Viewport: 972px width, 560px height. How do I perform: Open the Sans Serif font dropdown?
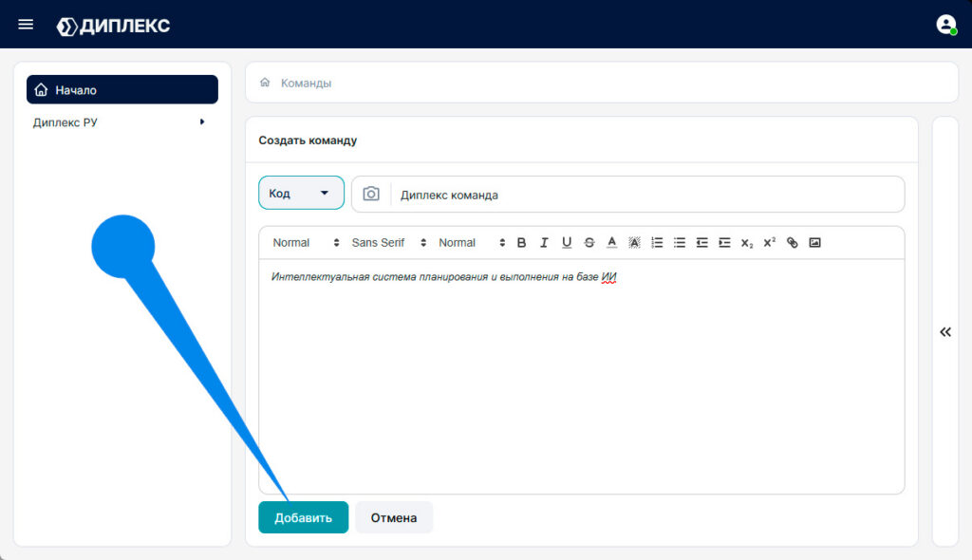[x=388, y=242]
